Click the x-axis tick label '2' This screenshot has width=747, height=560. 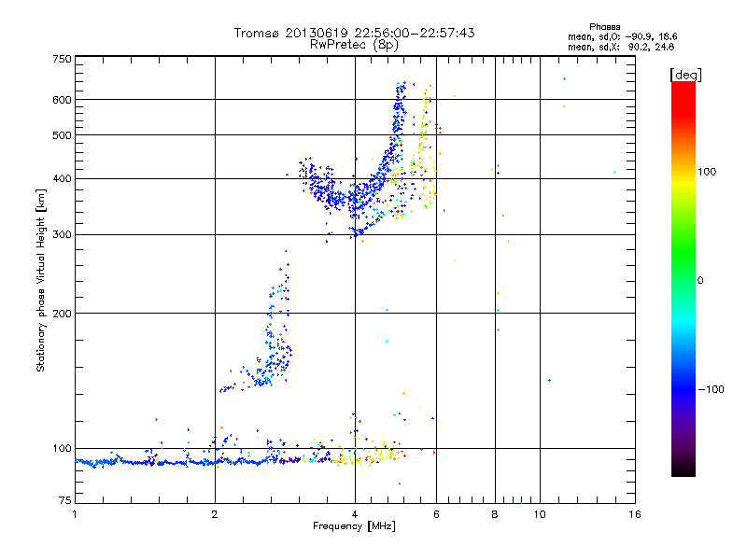(x=215, y=514)
